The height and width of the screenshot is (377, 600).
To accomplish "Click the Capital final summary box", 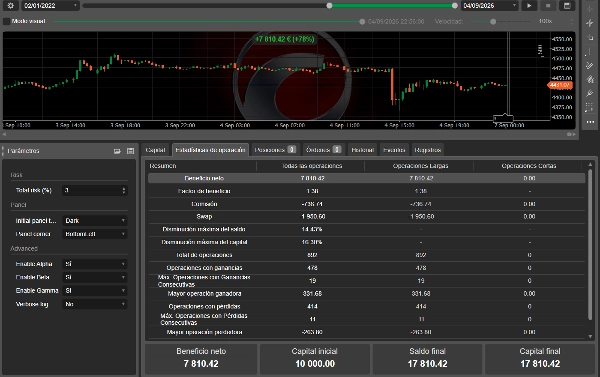I will (540, 359).
